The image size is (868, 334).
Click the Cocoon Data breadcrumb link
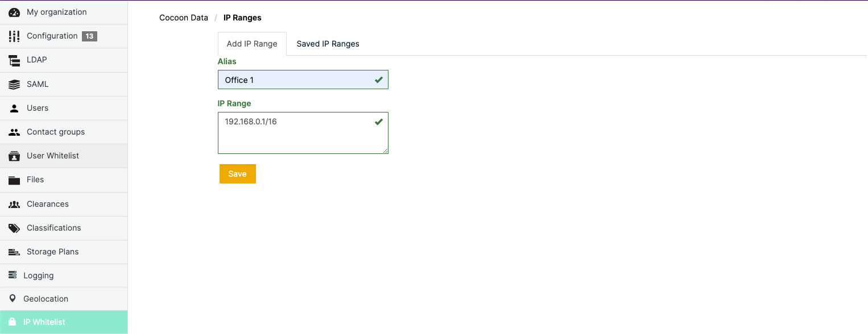pyautogui.click(x=184, y=18)
